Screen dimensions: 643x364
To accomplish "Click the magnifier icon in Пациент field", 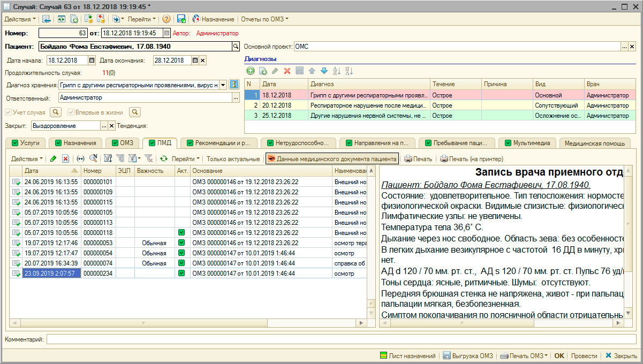I will (x=235, y=47).
